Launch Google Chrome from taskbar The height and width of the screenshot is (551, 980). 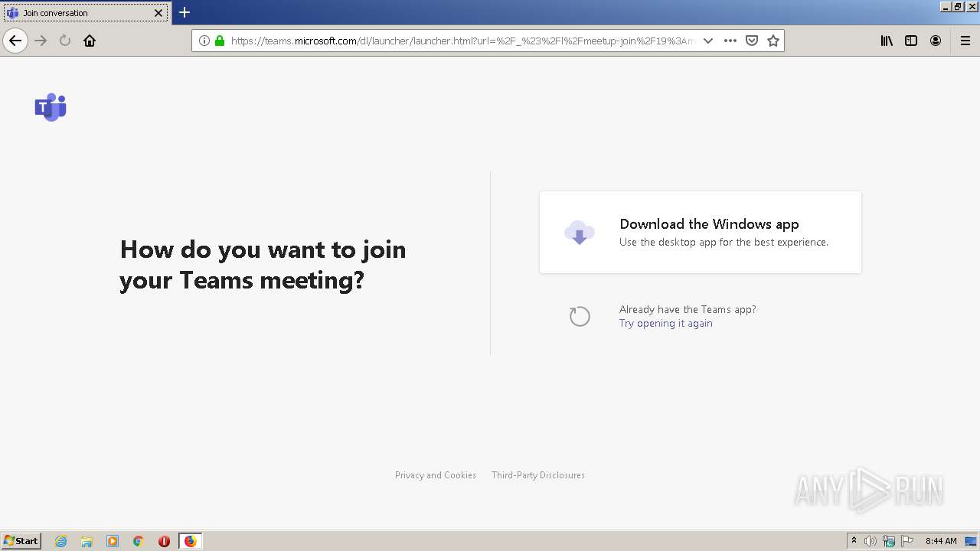(139, 541)
